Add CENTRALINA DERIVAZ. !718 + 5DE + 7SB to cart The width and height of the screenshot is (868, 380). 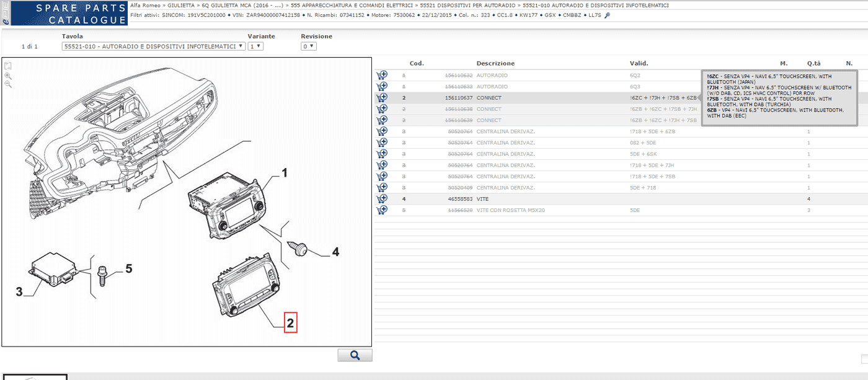coord(382,176)
